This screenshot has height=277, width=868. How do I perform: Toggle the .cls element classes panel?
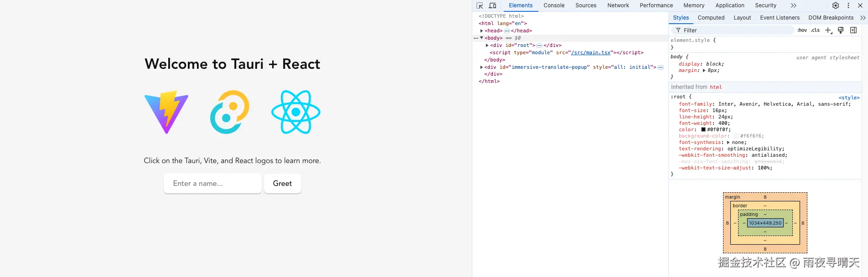pos(815,30)
